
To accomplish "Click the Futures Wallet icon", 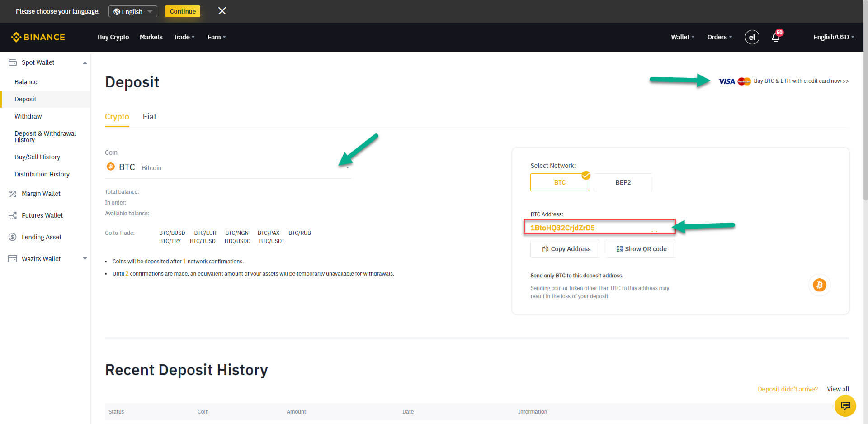I will click(x=13, y=215).
